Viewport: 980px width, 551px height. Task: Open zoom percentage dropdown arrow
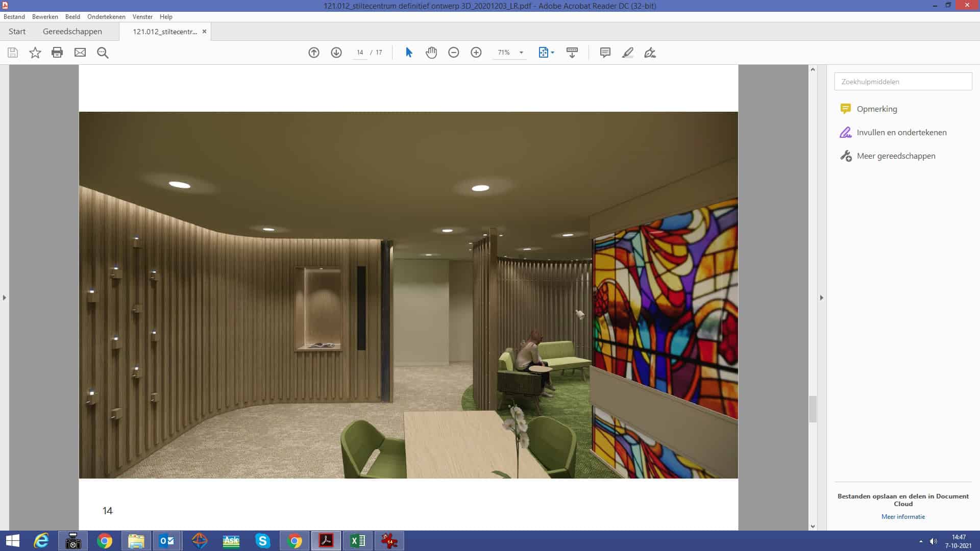point(521,53)
